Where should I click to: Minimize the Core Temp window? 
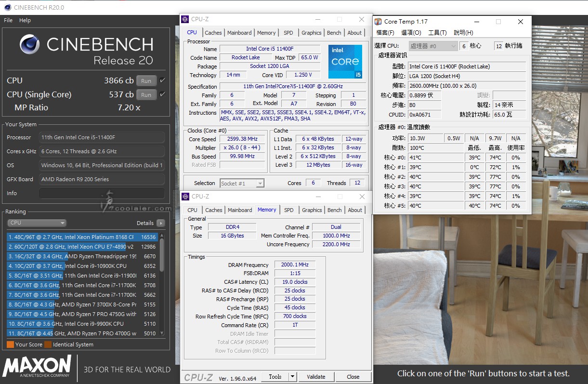(476, 22)
